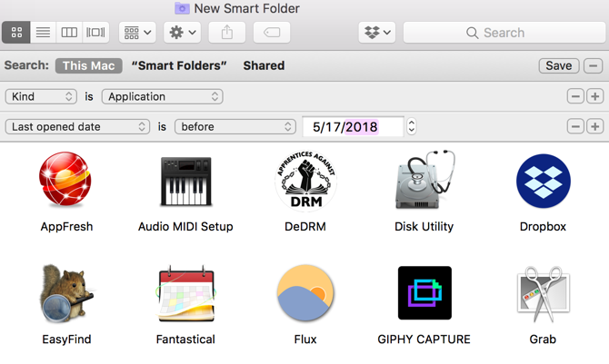Select the "Smart Folders" search scope
This screenshot has height=364, width=609.
pyautogui.click(x=179, y=65)
